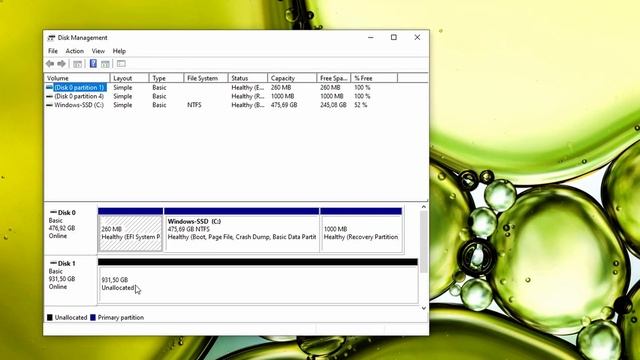Open the View menu
This screenshot has width=640, height=360.
98,51
